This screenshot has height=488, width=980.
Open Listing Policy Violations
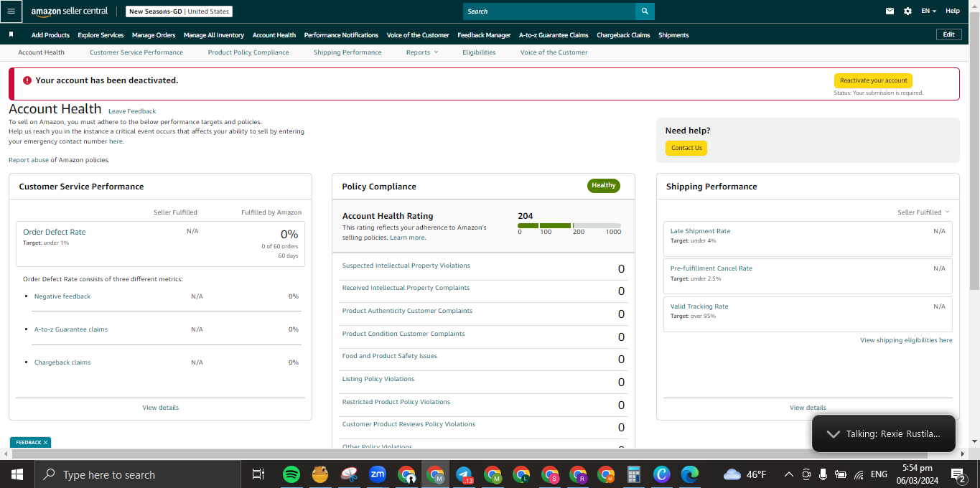point(378,379)
